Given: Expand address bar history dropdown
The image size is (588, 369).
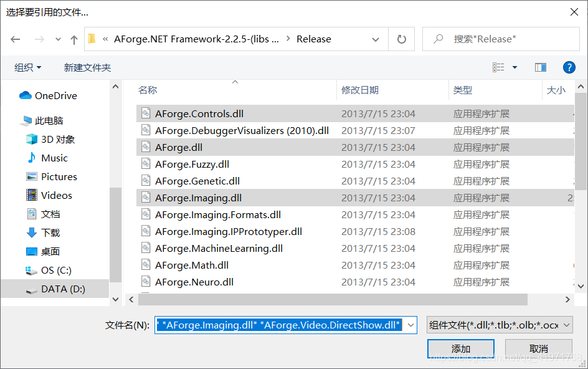Looking at the screenshot, I should [376, 39].
